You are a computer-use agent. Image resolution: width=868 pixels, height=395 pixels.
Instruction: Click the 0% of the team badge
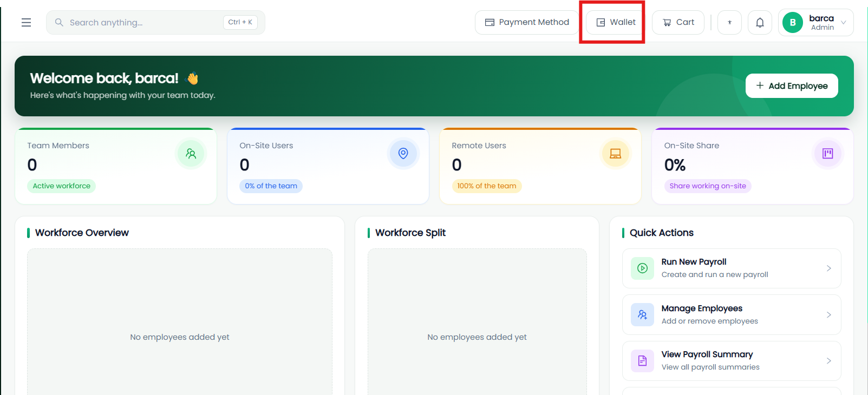tap(271, 186)
